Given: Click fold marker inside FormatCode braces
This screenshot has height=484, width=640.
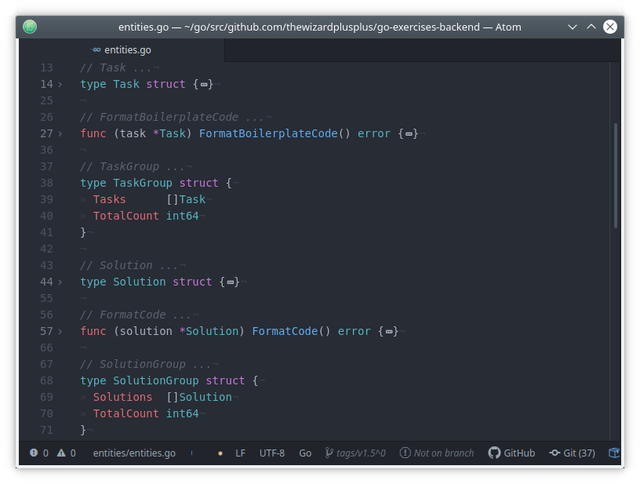Looking at the screenshot, I should (389, 332).
